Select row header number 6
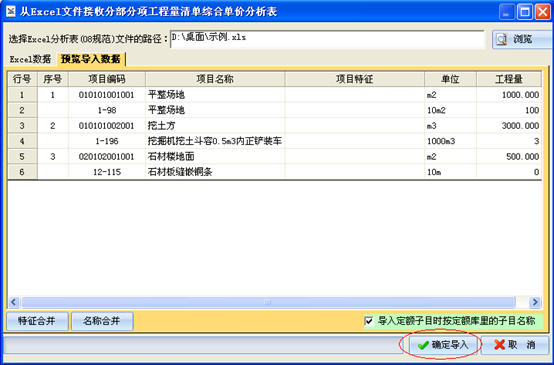554x365 pixels. (x=22, y=172)
